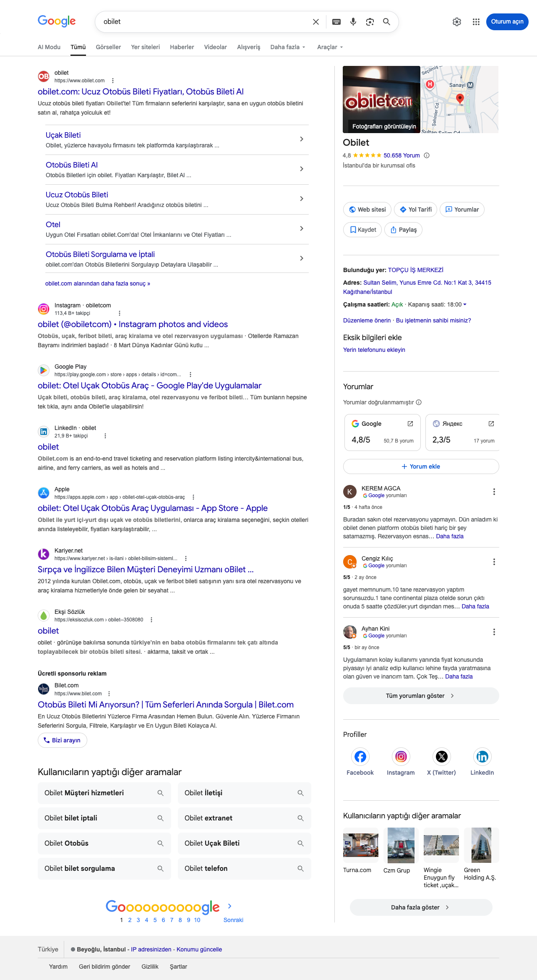This screenshot has width=537, height=980.
Task: Go to results page 2
Action: click(x=130, y=920)
